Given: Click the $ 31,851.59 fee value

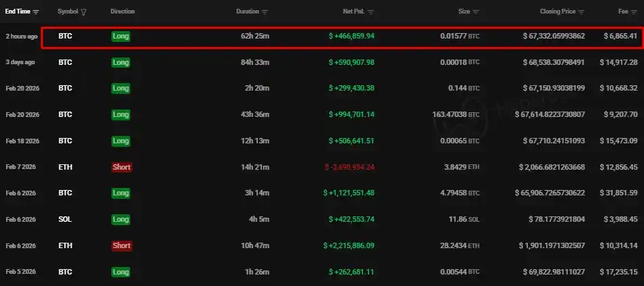Looking at the screenshot, I should [x=620, y=193].
